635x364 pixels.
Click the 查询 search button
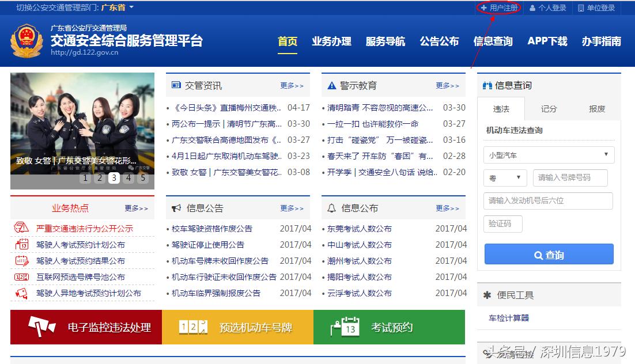coord(548,254)
